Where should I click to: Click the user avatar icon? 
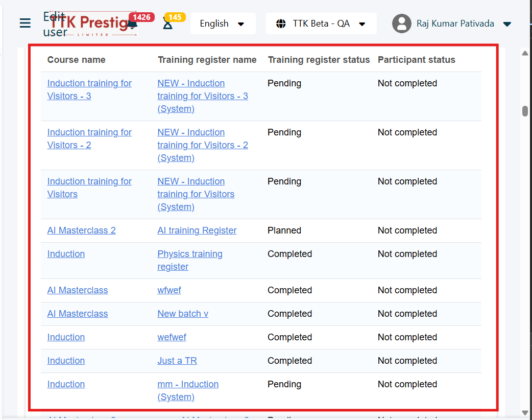tap(402, 24)
